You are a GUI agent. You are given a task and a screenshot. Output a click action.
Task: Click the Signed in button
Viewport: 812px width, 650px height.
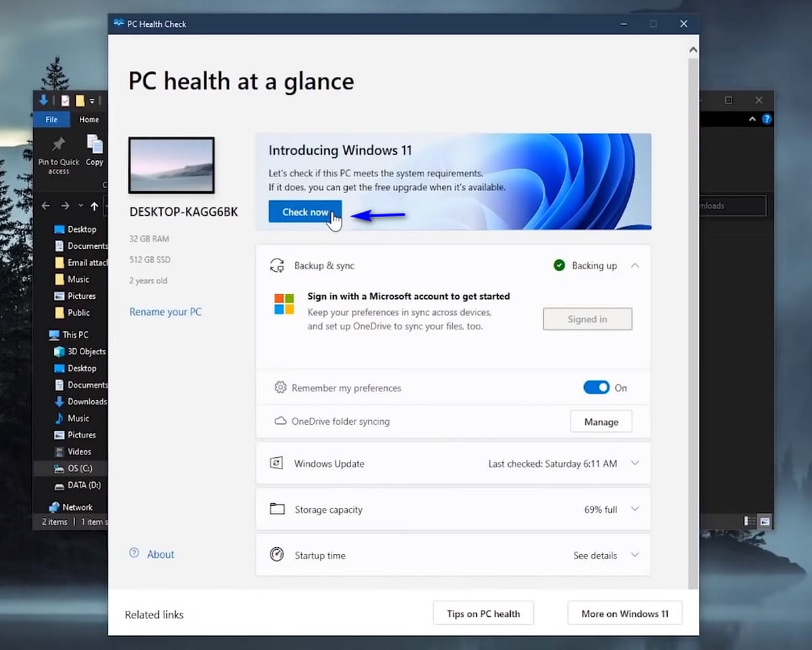(587, 319)
